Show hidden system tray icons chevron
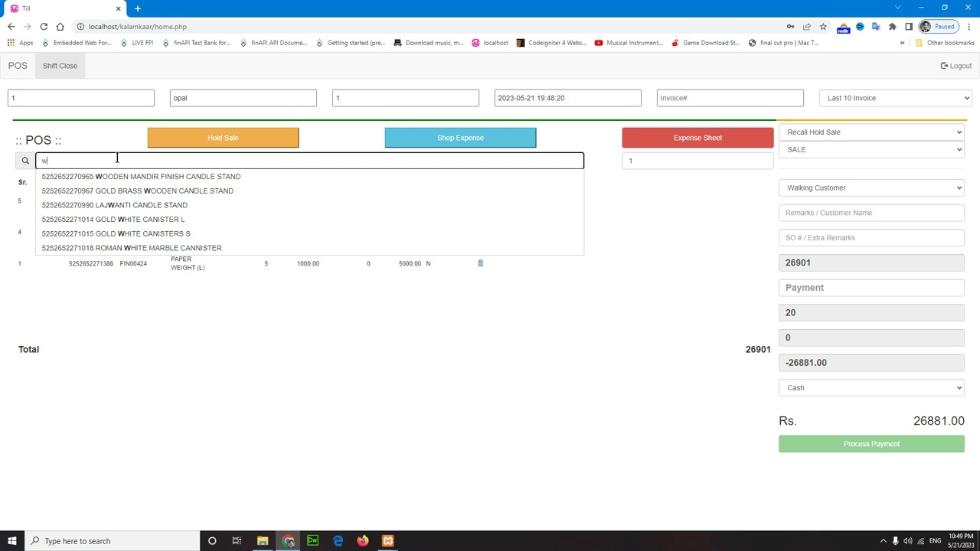Viewport: 980px width, 551px height. click(x=883, y=541)
